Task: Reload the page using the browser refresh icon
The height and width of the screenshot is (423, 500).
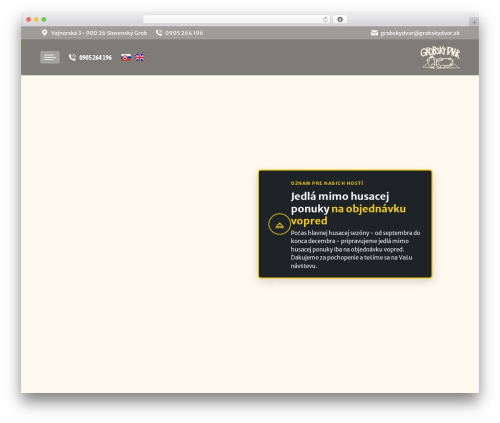Action: tap(325, 19)
